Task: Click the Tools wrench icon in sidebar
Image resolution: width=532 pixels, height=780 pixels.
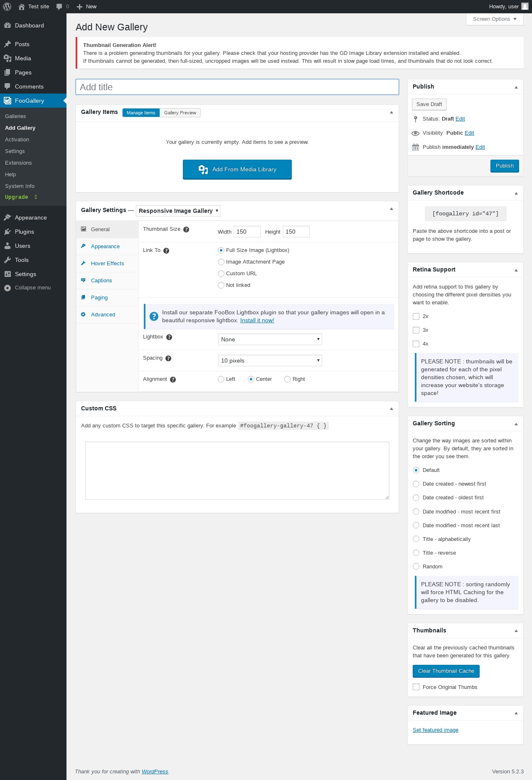Action: click(7, 260)
